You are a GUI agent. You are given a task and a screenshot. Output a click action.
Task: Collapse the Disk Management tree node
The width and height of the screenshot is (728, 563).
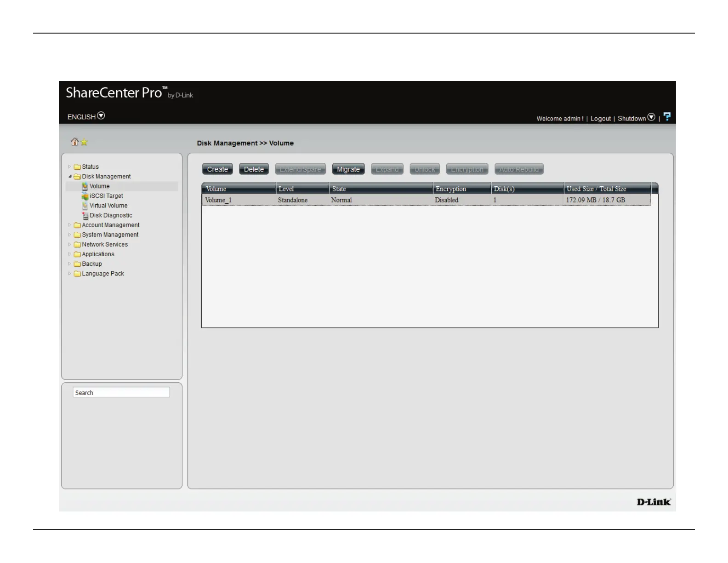(70, 177)
